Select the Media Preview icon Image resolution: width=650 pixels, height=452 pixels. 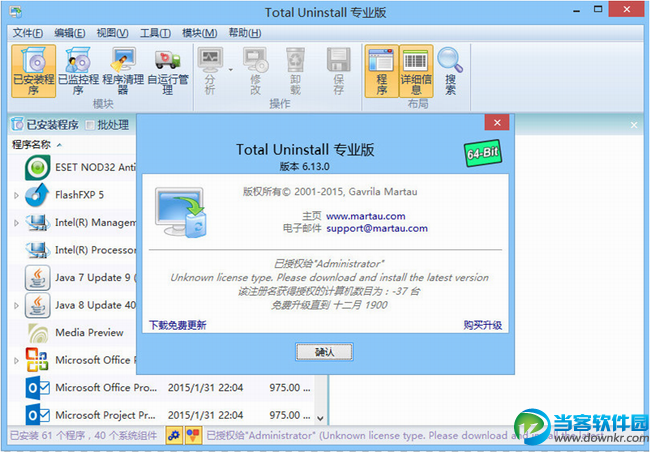pyautogui.click(x=37, y=333)
